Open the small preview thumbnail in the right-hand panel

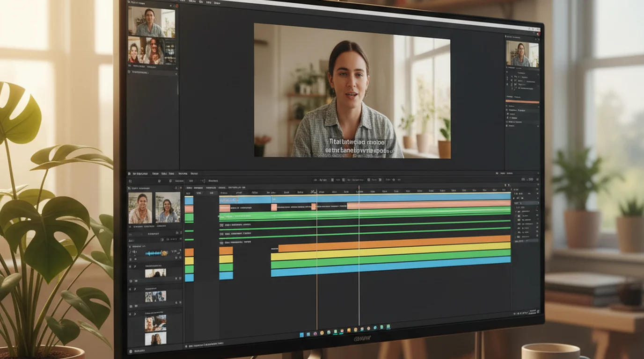[522, 53]
